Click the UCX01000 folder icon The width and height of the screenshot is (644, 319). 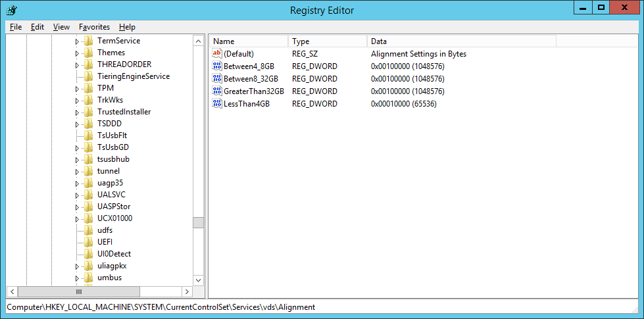tap(88, 218)
